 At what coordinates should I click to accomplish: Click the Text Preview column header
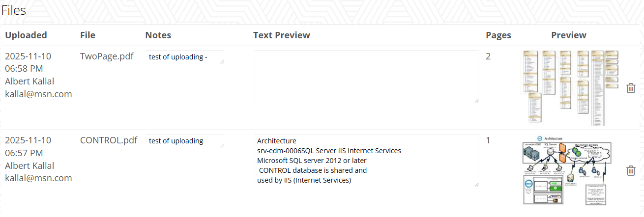coord(281,35)
